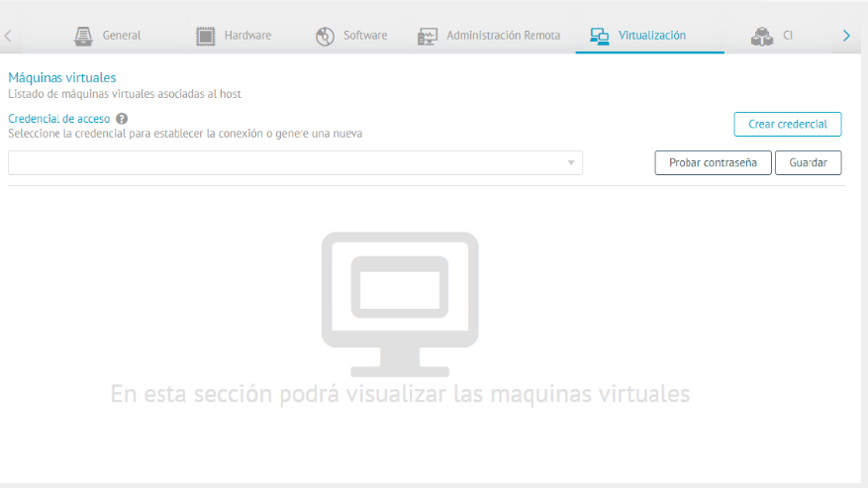Click the CI cubes icon

click(762, 37)
